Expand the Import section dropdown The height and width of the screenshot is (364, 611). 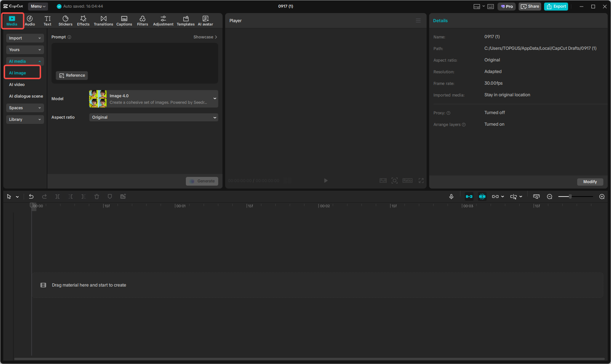pos(25,38)
